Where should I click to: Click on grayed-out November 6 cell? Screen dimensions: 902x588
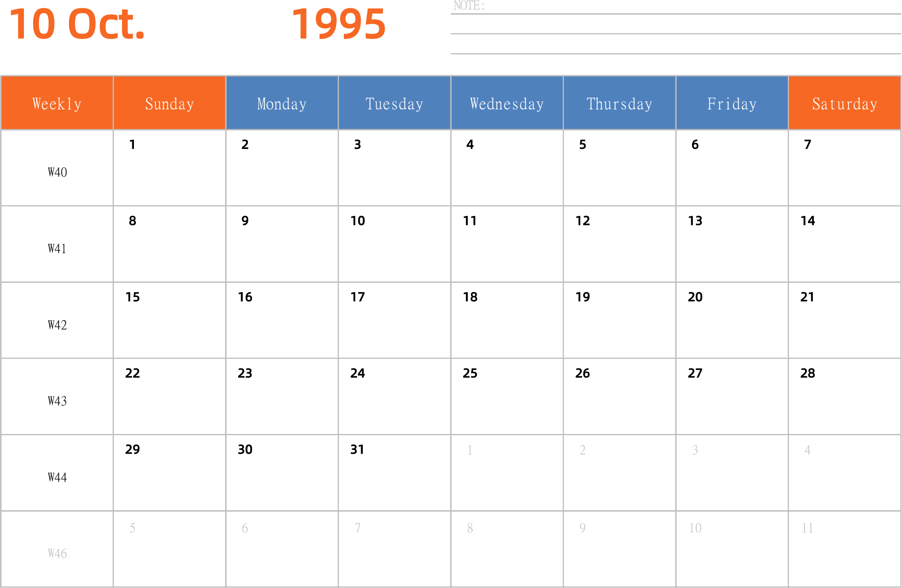(281, 551)
